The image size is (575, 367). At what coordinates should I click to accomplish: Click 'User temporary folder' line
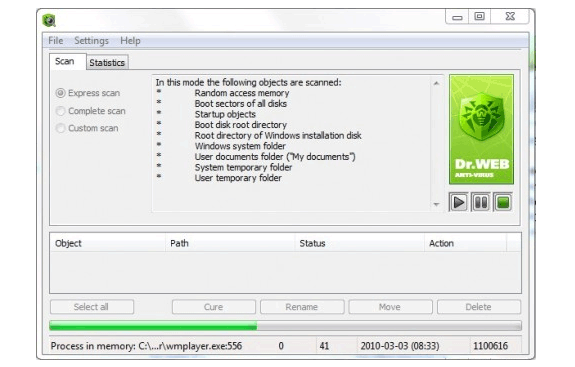[238, 178]
